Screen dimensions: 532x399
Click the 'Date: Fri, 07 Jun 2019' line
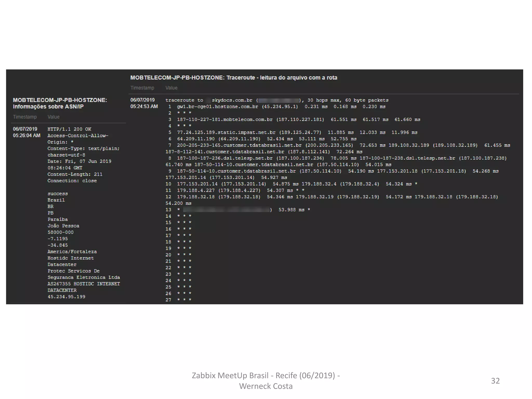(x=79, y=161)
